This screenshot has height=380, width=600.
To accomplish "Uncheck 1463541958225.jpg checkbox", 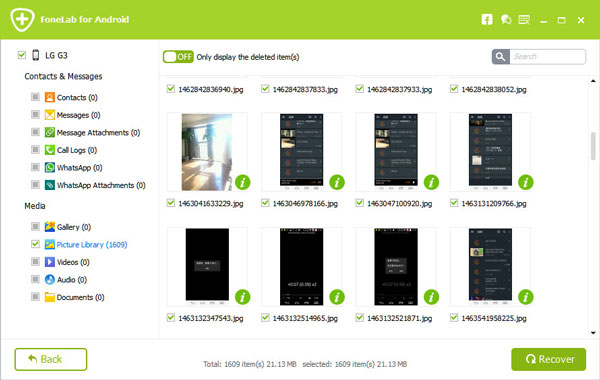I will (x=454, y=318).
